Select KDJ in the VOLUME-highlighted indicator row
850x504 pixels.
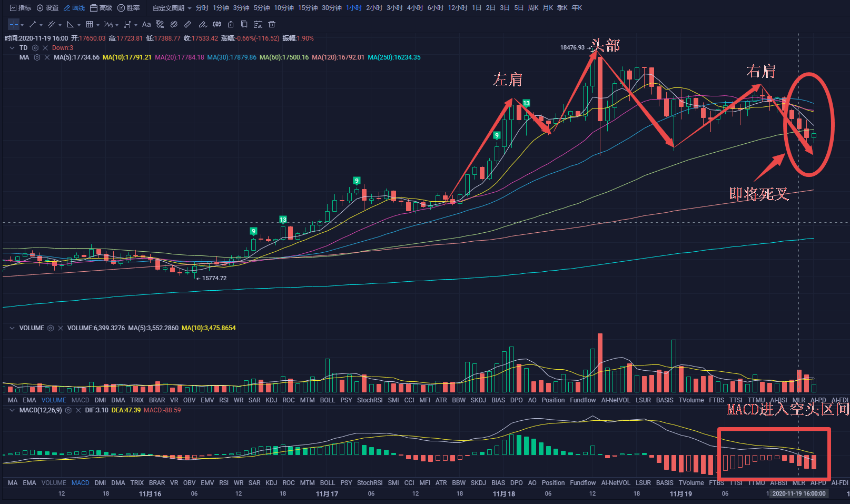click(x=271, y=400)
